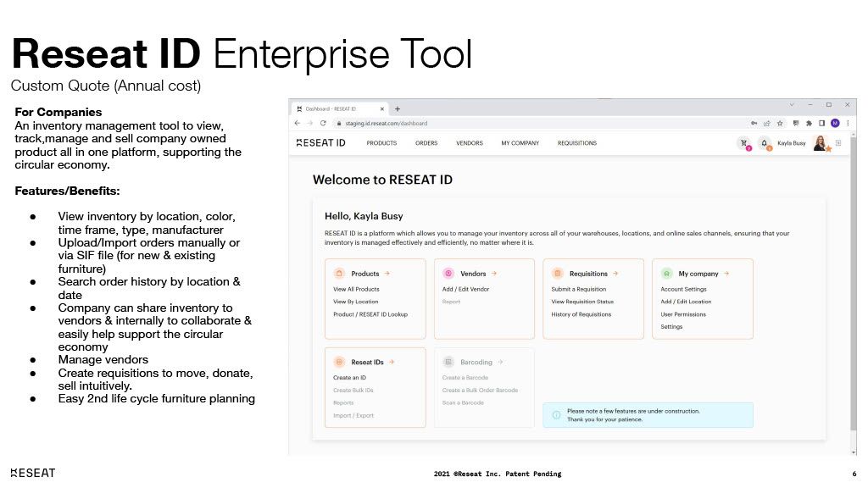Open Settings link in My company card

(x=671, y=327)
